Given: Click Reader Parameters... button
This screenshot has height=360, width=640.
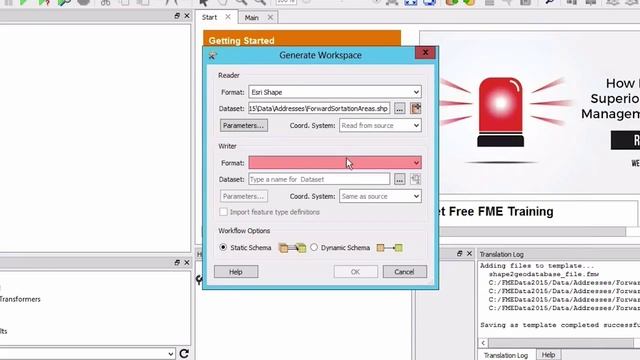Looking at the screenshot, I should (x=244, y=125).
